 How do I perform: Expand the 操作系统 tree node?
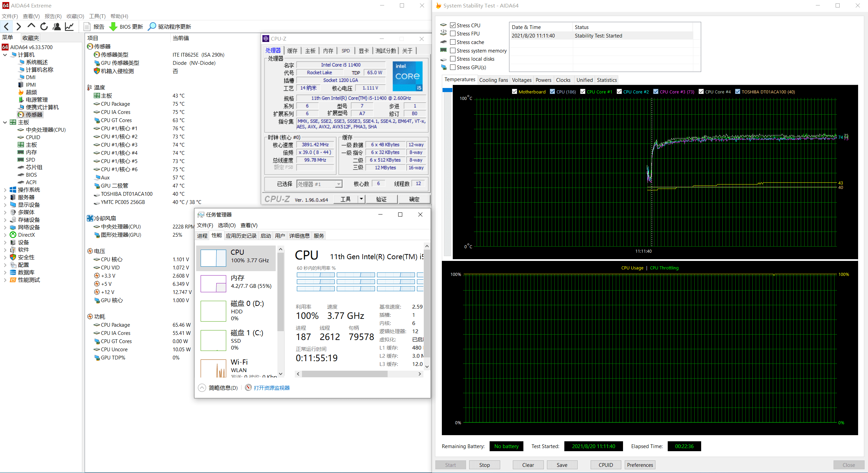[5, 190]
